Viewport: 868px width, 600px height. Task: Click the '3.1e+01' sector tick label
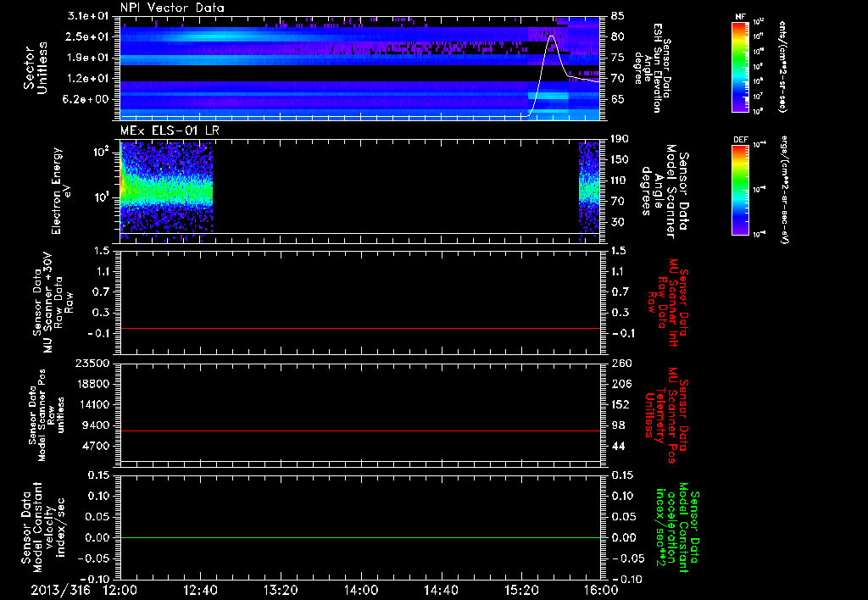[x=88, y=16]
